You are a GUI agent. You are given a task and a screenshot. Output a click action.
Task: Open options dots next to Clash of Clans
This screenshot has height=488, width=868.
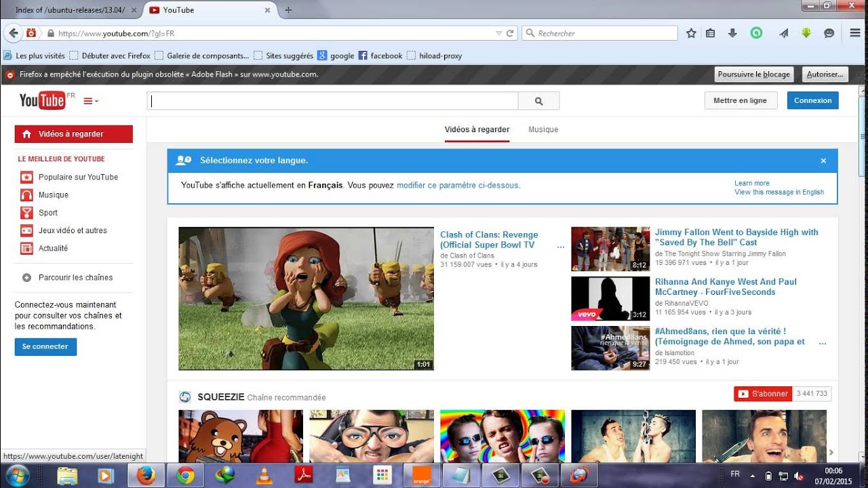click(560, 247)
